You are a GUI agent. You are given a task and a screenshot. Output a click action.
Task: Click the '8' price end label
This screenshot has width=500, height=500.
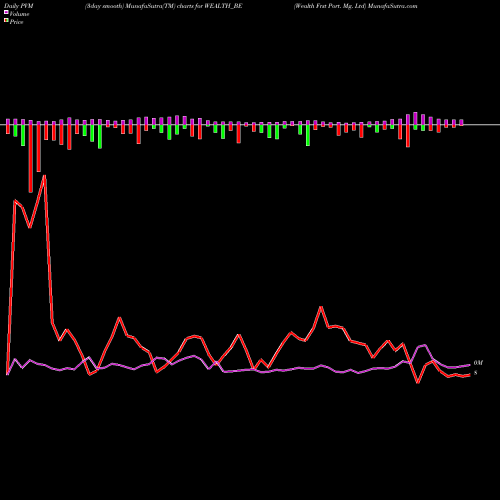[476, 373]
